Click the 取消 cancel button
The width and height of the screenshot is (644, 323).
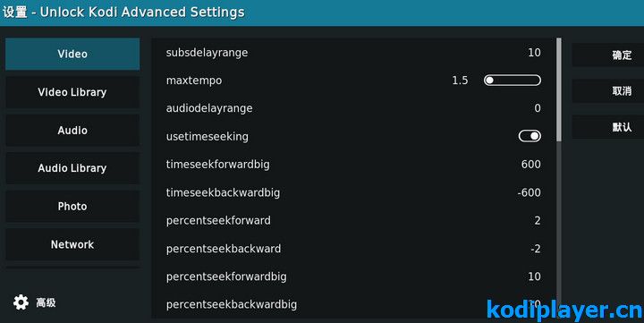(x=608, y=91)
